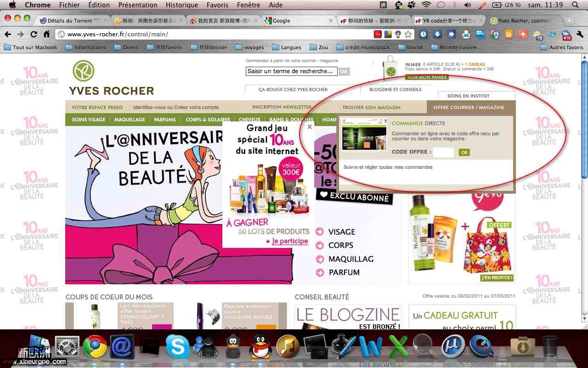
Task: Open the Tout sur Macbook bookmark folder
Action: point(31,47)
